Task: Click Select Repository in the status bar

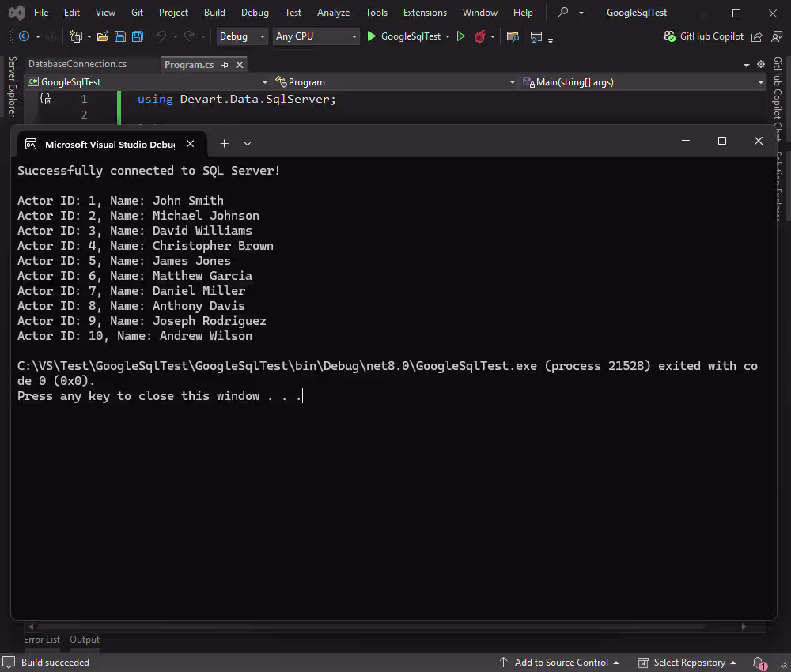Action: (687, 663)
